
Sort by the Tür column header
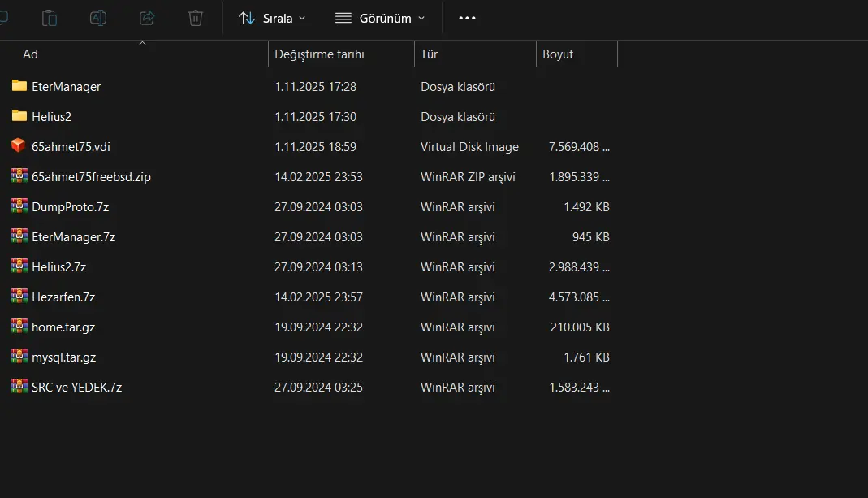430,54
